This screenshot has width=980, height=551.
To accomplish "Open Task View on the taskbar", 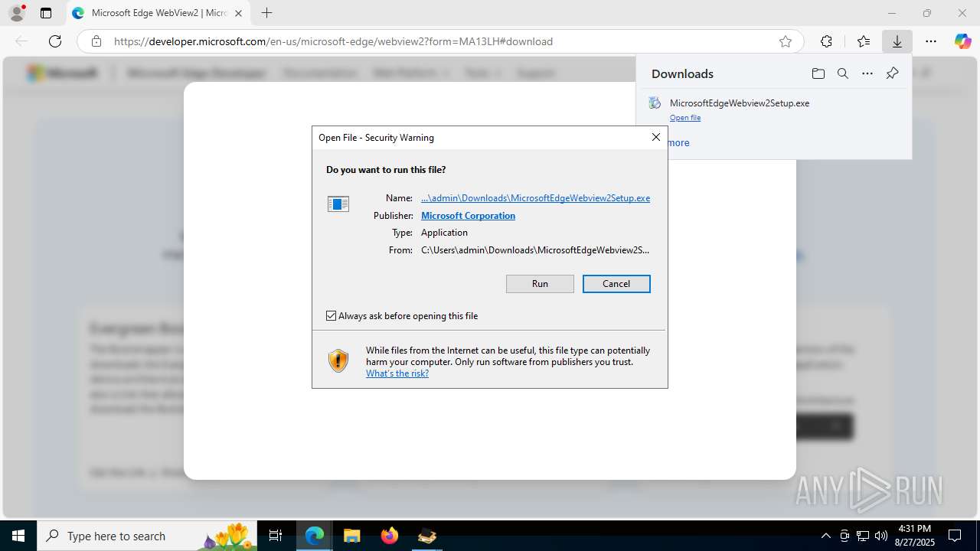I will click(x=276, y=536).
